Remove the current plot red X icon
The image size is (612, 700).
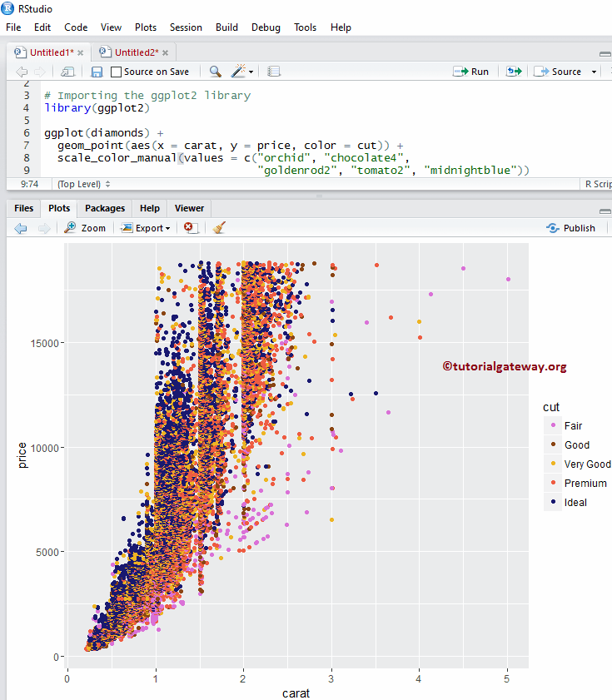(x=191, y=228)
